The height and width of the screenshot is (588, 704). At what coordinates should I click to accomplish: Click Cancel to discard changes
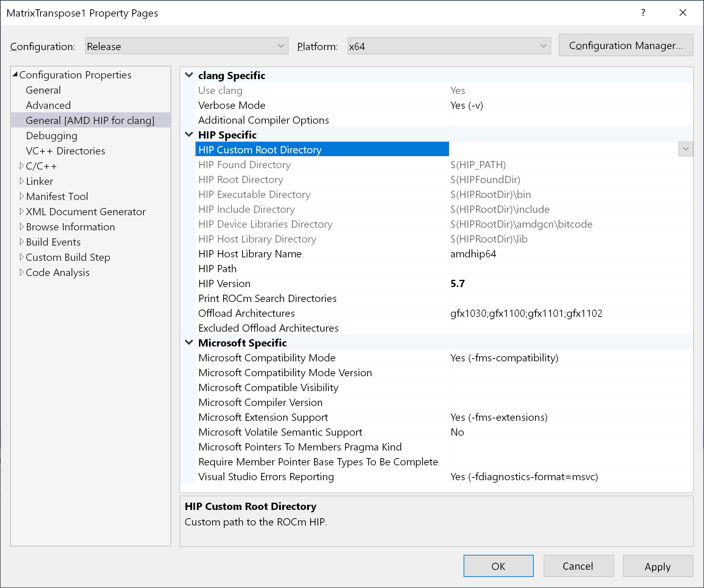click(x=578, y=566)
